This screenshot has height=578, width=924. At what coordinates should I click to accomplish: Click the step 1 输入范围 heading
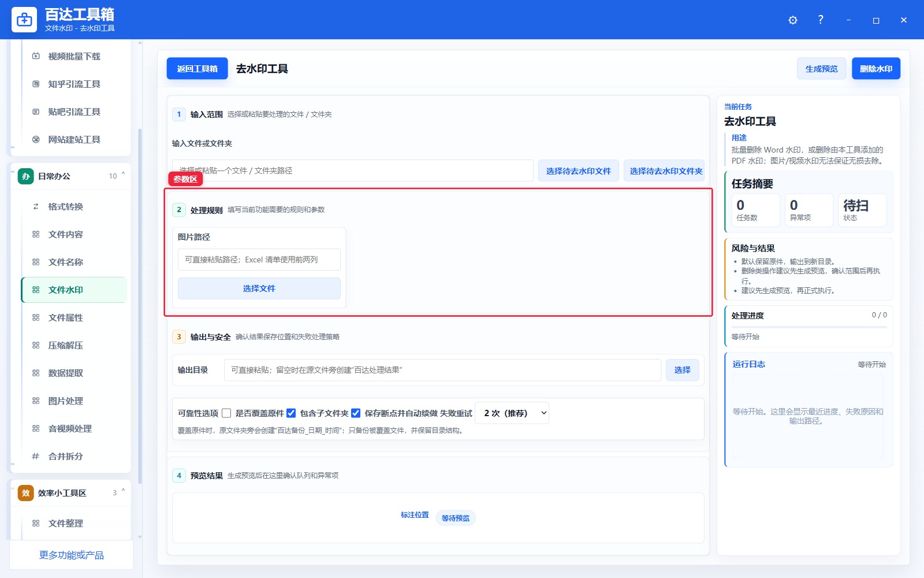[207, 114]
